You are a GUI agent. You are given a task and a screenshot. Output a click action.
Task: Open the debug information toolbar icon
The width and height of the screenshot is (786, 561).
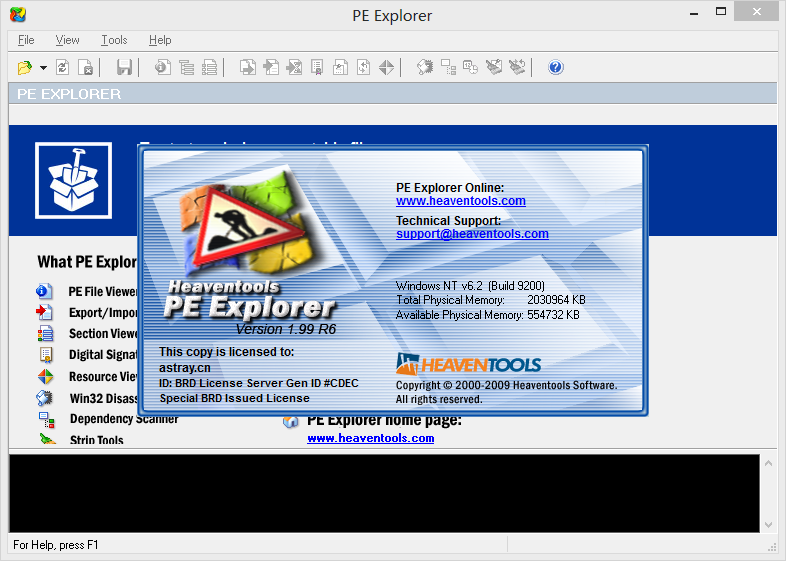(x=363, y=67)
